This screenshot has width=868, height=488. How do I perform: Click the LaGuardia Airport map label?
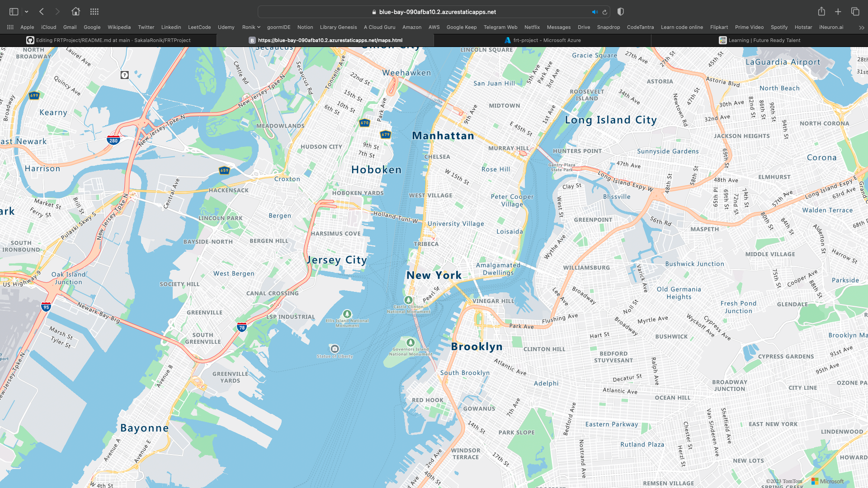click(x=783, y=62)
